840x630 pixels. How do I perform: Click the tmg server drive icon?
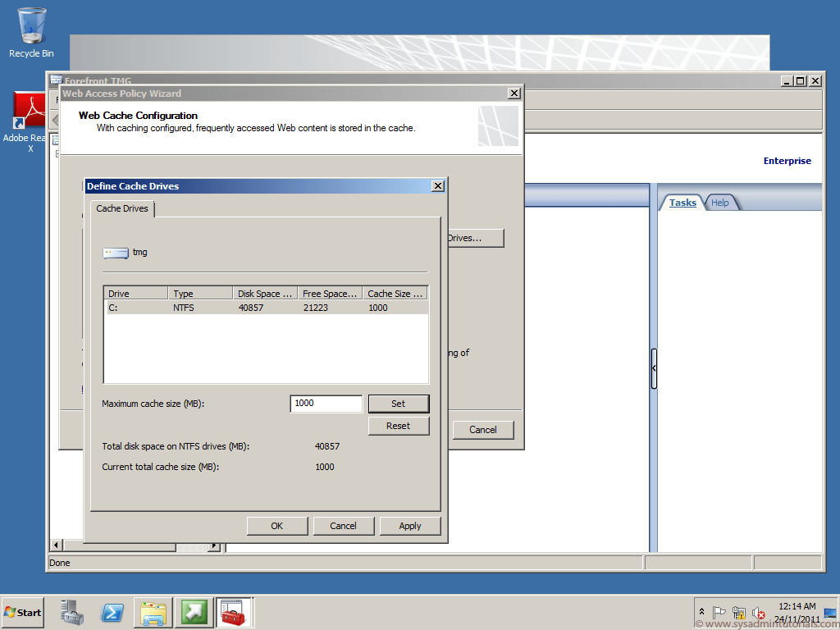click(x=116, y=253)
